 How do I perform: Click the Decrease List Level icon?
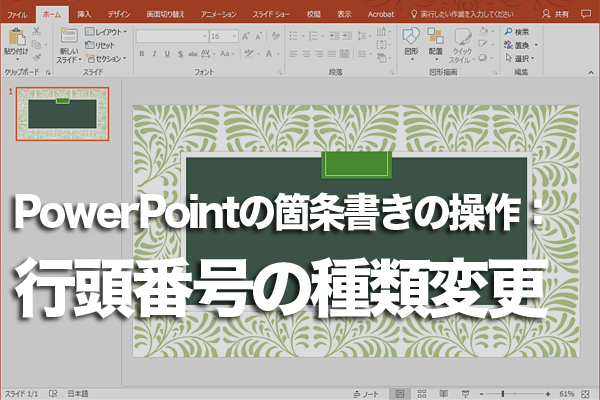(x=334, y=36)
